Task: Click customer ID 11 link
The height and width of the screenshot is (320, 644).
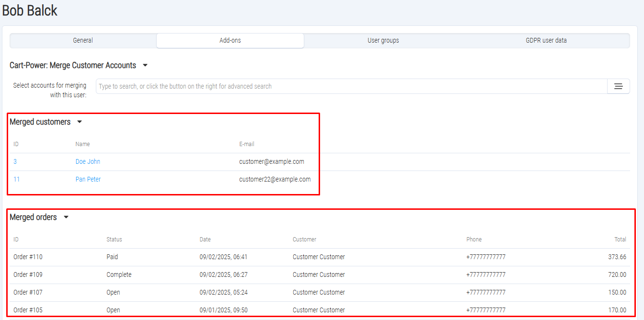Action: 17,179
